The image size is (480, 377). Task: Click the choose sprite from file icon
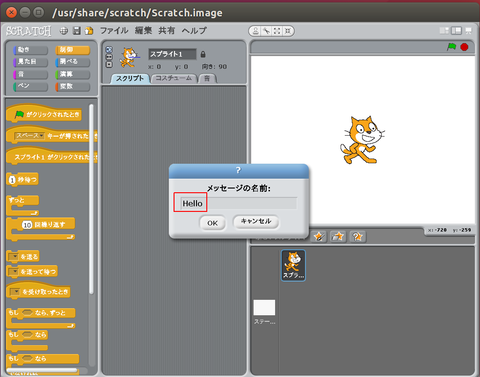click(338, 236)
